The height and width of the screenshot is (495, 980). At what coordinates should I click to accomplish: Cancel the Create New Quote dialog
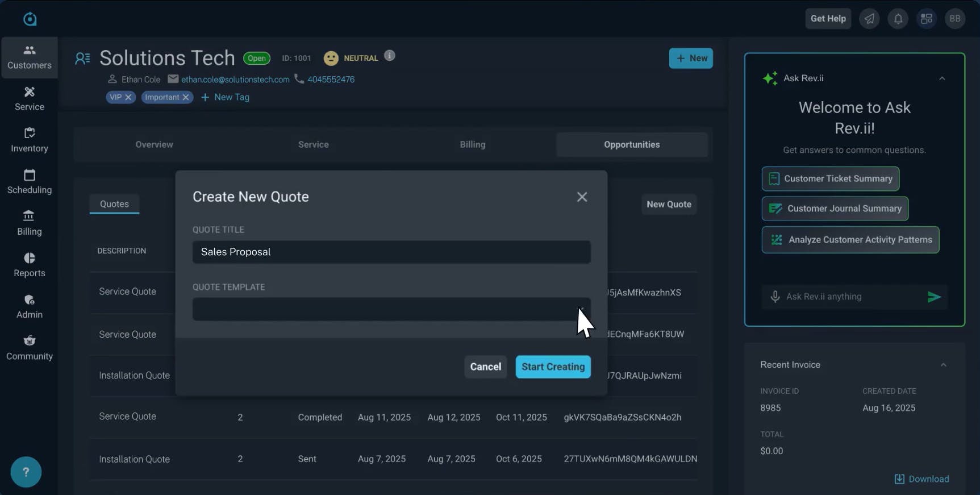coord(485,367)
